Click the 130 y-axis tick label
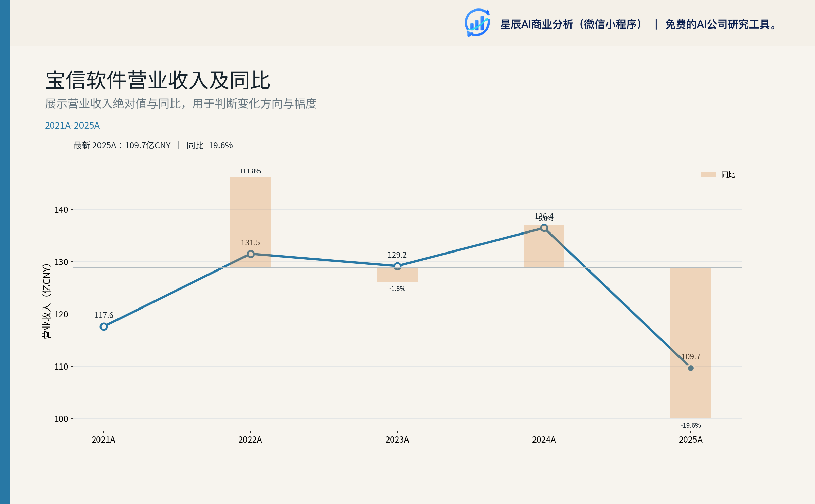 pyautogui.click(x=61, y=262)
